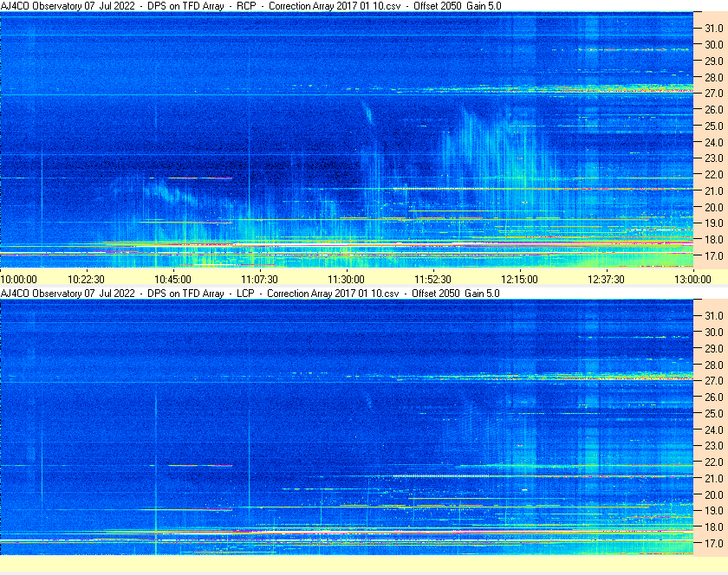Image resolution: width=728 pixels, height=575 pixels.
Task: Select the 12:15:00 time marker
Action: [x=520, y=279]
